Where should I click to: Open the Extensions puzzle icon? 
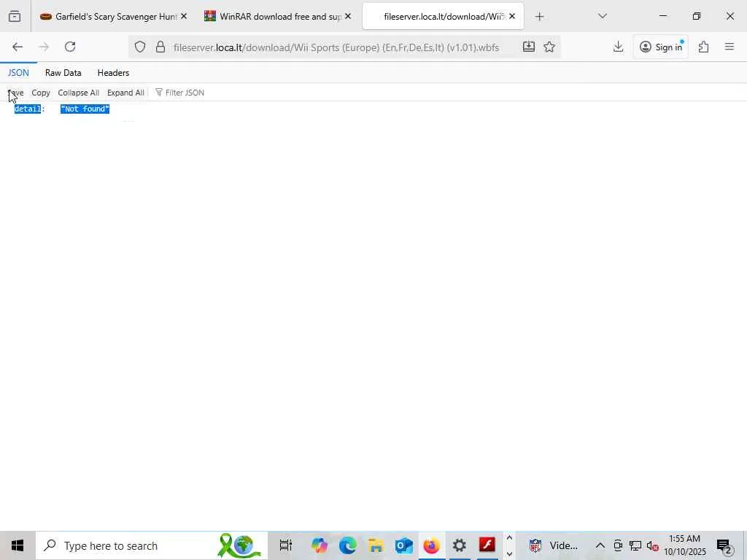click(703, 47)
